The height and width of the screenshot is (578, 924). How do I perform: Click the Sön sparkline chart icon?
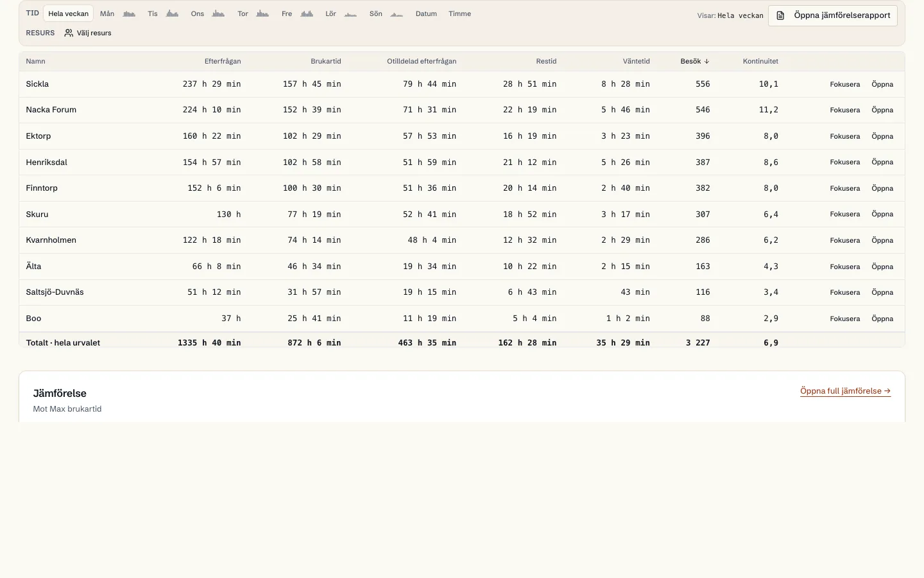397,13
